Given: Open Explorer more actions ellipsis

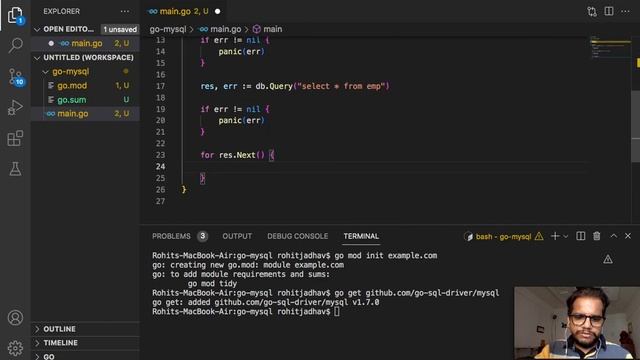Looking at the screenshot, I should pyautogui.click(x=125, y=11).
